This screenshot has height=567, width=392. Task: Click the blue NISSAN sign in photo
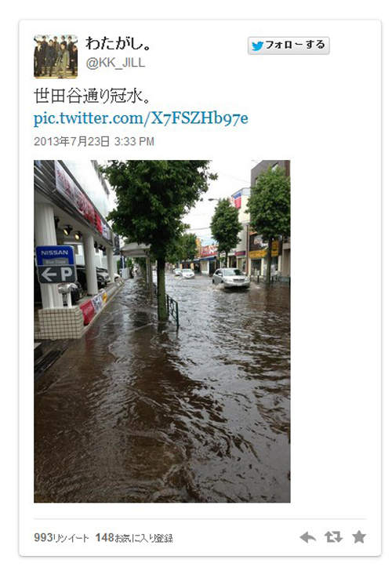pos(55,256)
